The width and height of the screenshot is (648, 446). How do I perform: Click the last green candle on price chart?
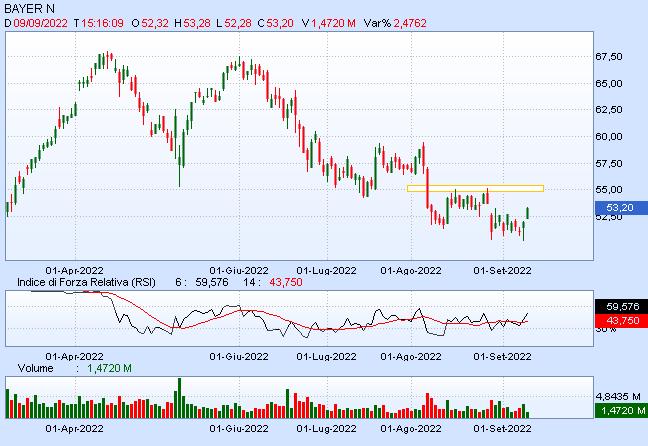pyautogui.click(x=527, y=213)
